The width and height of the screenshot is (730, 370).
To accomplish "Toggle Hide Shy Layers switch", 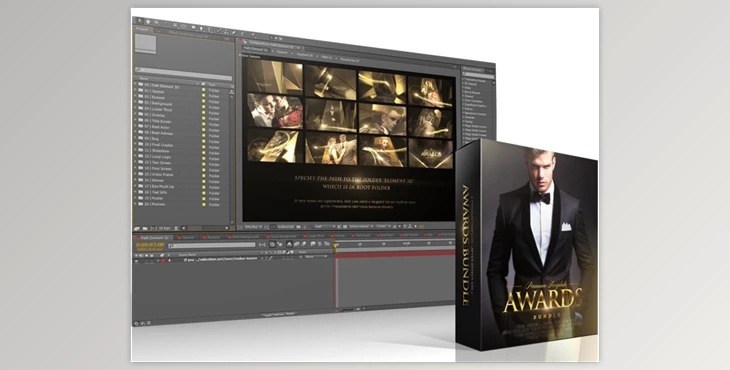I will [x=289, y=244].
